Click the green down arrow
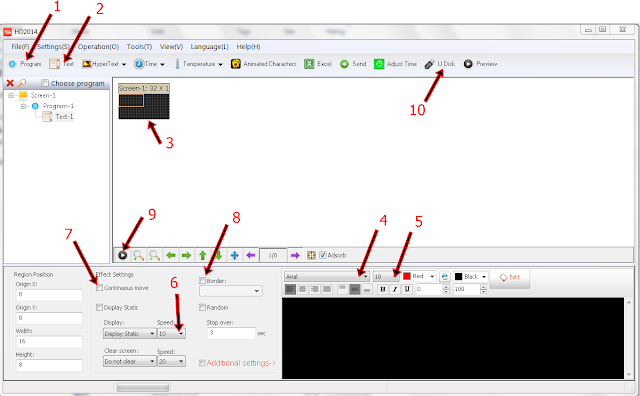 pos(218,256)
